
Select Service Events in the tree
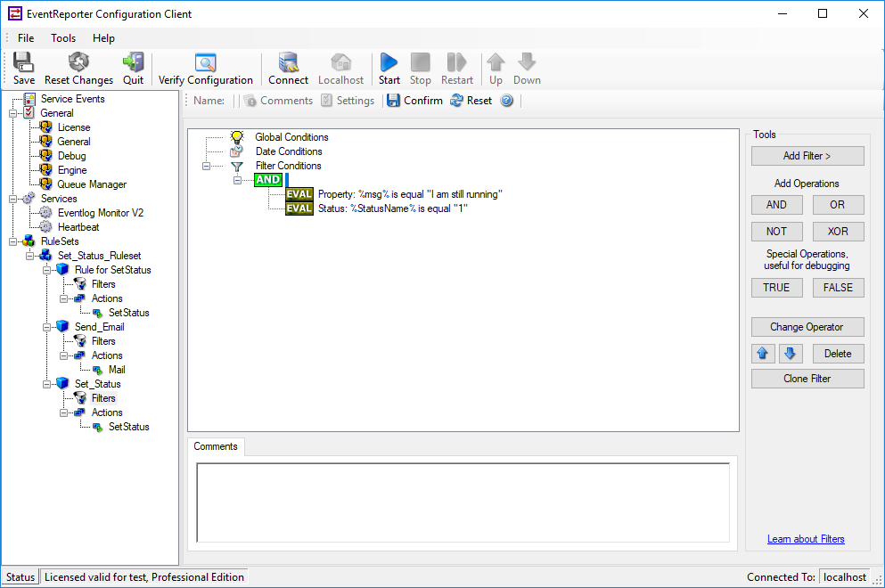pos(73,99)
